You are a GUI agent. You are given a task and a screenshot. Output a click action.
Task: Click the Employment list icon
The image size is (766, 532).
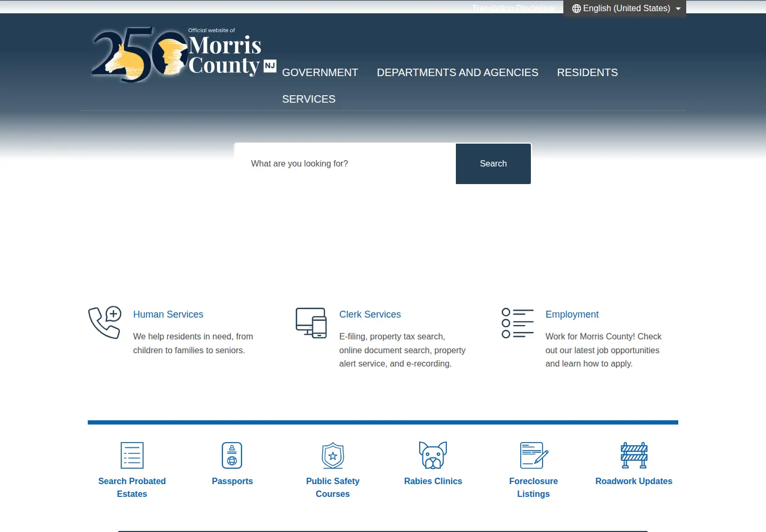(x=518, y=323)
